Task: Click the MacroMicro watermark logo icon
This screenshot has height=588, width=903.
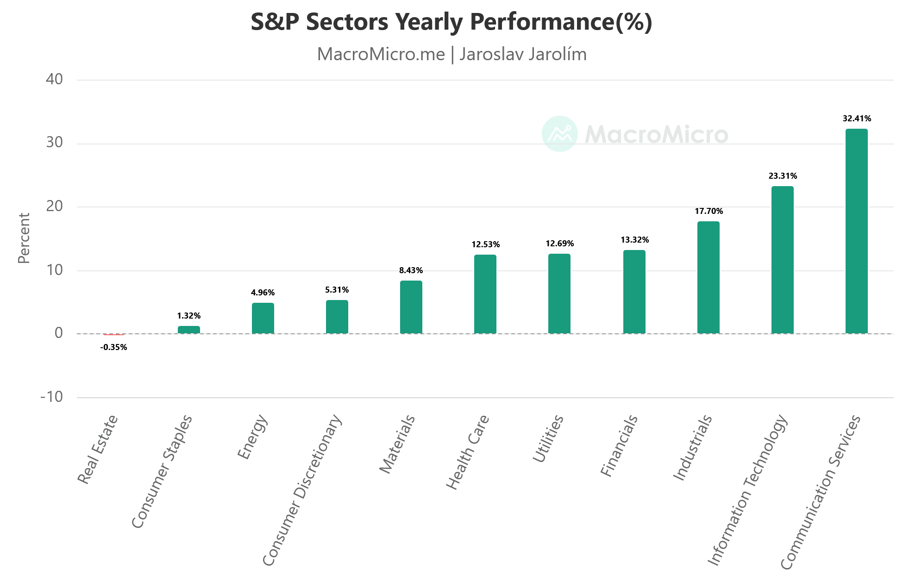Action: 559,134
